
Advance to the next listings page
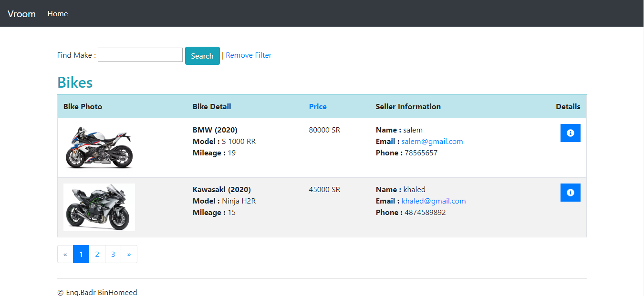(129, 254)
